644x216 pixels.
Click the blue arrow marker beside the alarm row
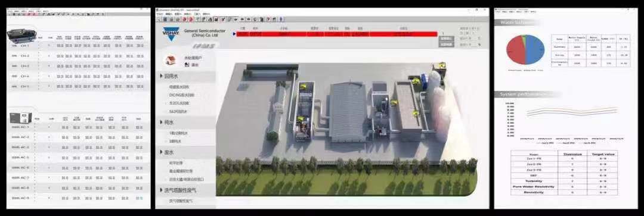click(234, 34)
